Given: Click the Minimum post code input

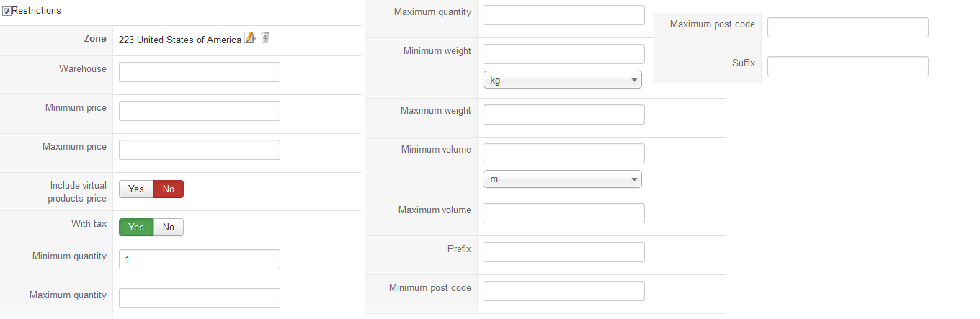Looking at the screenshot, I should (563, 291).
